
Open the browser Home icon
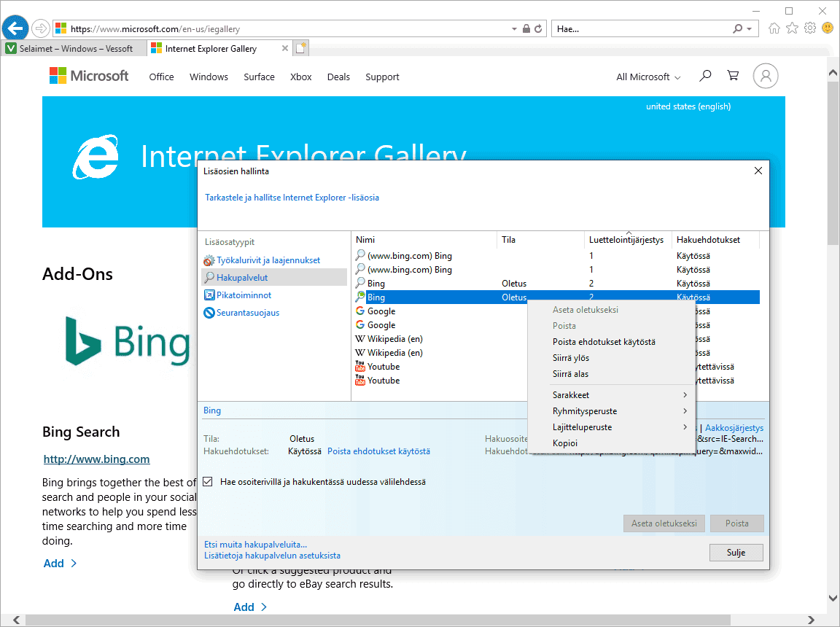pos(774,28)
